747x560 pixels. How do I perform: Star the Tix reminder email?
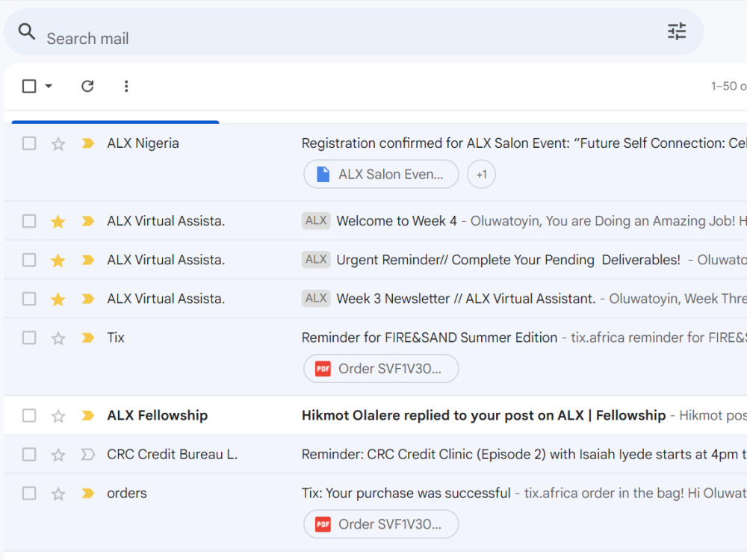point(58,338)
